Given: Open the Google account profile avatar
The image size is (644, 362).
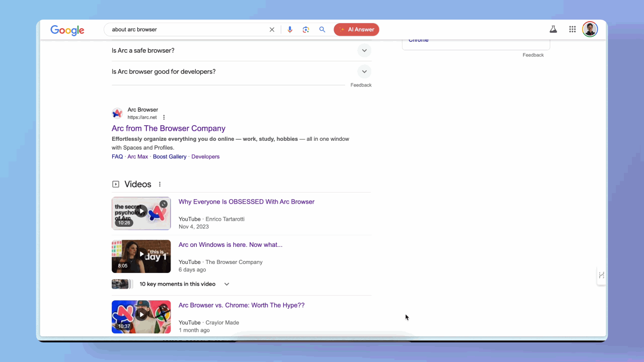Looking at the screenshot, I should tap(590, 29).
